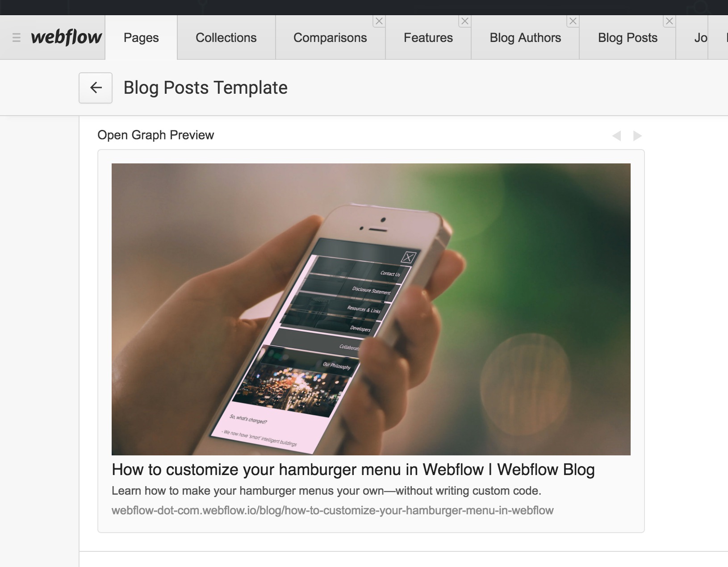The height and width of the screenshot is (567, 728).
Task: Open the hamburger menu beside webflow logo
Action: pos(17,38)
